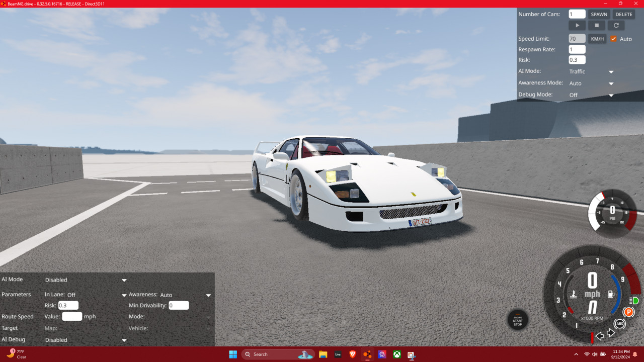Click the right turn signal arrow

click(611, 333)
